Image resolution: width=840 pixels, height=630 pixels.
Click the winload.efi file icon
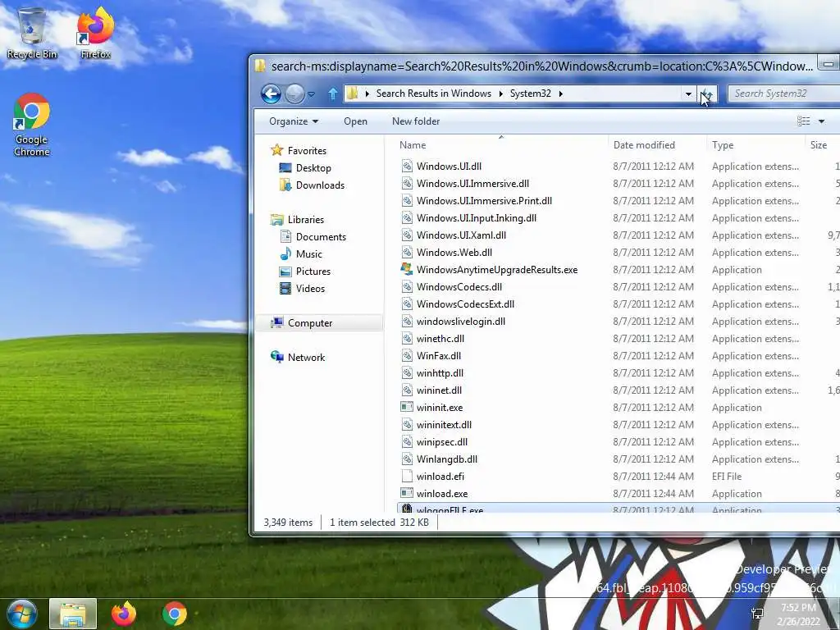(x=407, y=476)
